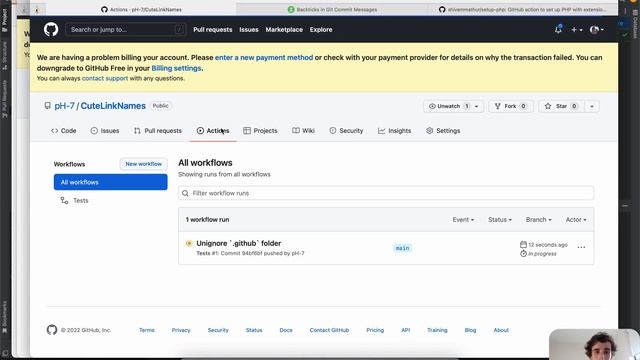
Task: Open Explore in top nav
Action: coord(321,29)
